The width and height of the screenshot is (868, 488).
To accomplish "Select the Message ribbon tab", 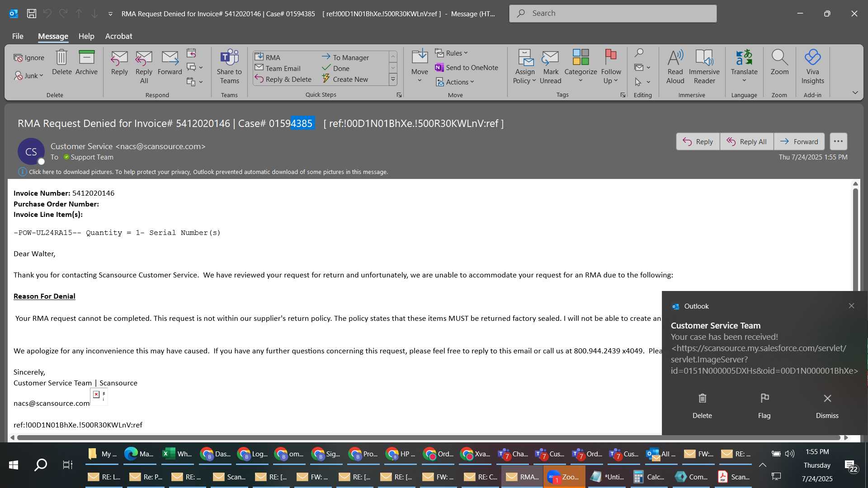I will coord(53,36).
